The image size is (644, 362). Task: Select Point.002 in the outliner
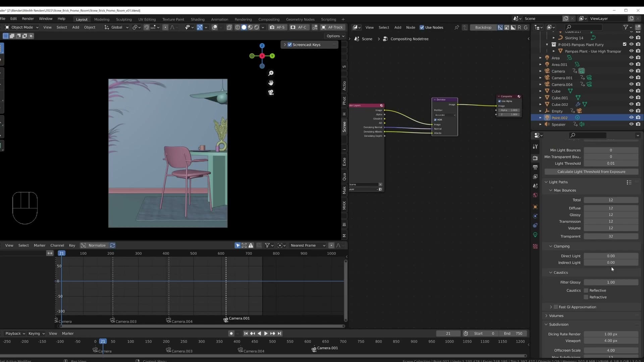[559, 118]
